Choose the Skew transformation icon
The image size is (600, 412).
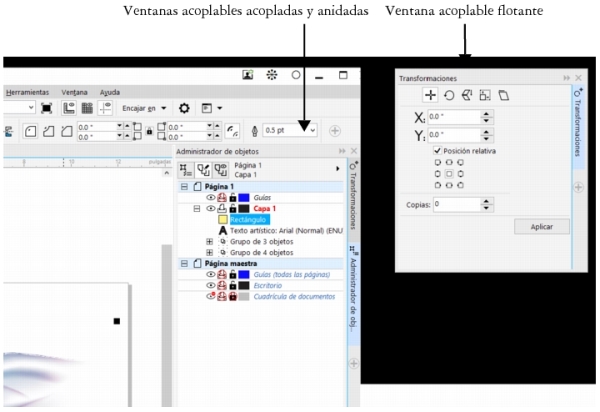coord(504,95)
